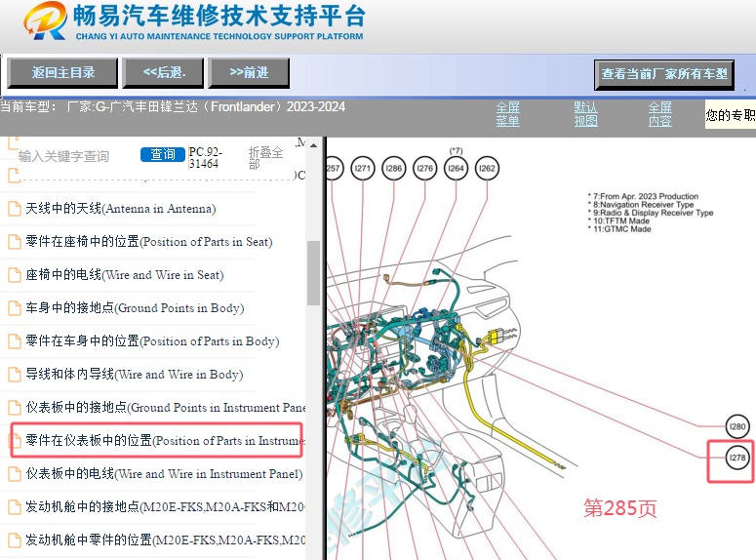The height and width of the screenshot is (560, 756).
Task: Select connector I264 in the diagram
Action: [457, 169]
